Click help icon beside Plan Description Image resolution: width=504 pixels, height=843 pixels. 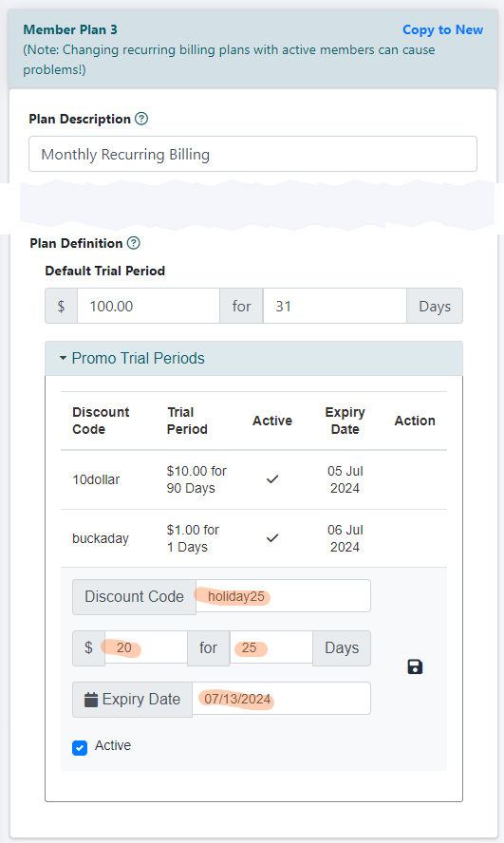141,119
